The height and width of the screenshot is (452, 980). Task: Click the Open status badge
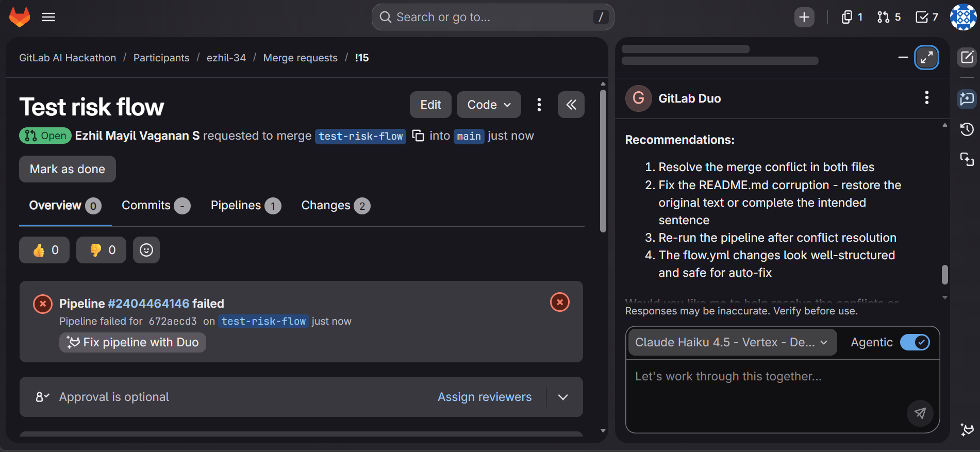[x=45, y=136]
